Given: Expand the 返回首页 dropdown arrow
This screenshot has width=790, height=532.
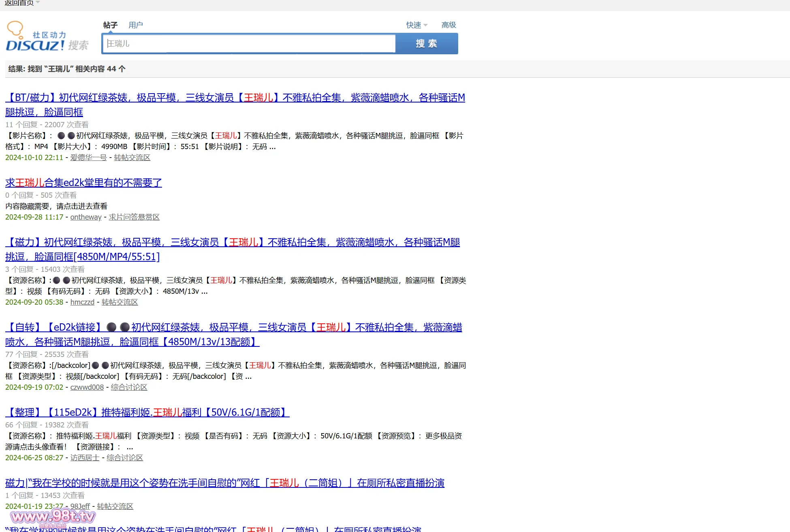Looking at the screenshot, I should click(x=38, y=2).
